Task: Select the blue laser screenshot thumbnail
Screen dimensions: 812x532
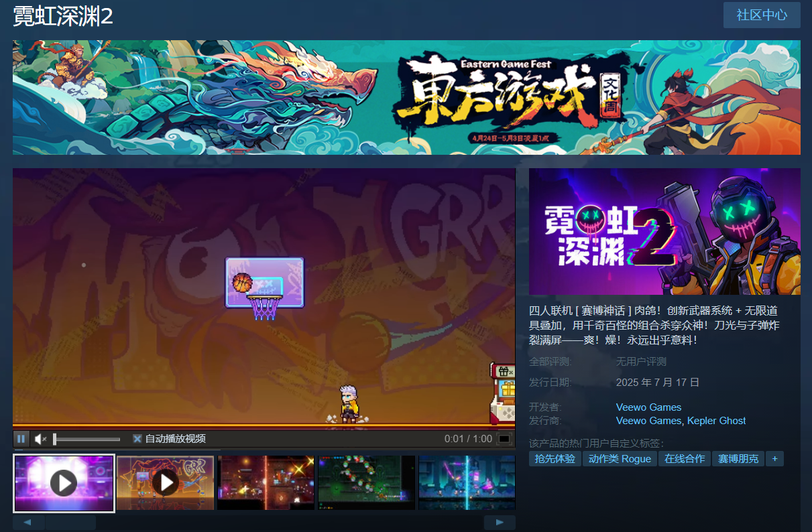Action: pyautogui.click(x=467, y=483)
